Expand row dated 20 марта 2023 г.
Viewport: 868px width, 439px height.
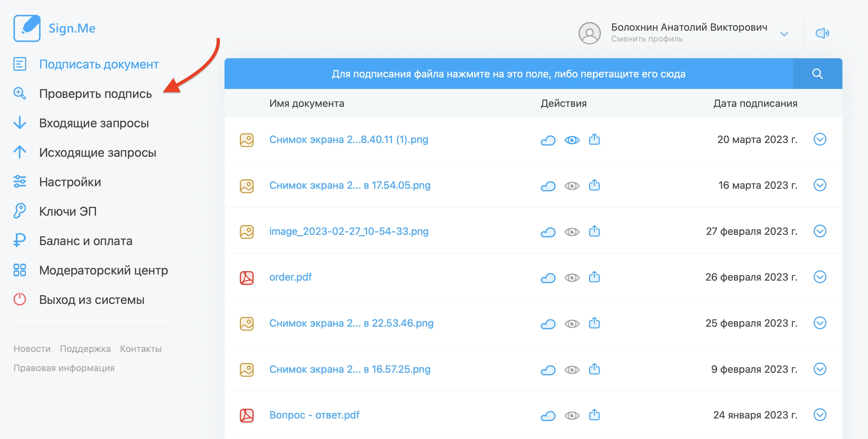(820, 139)
